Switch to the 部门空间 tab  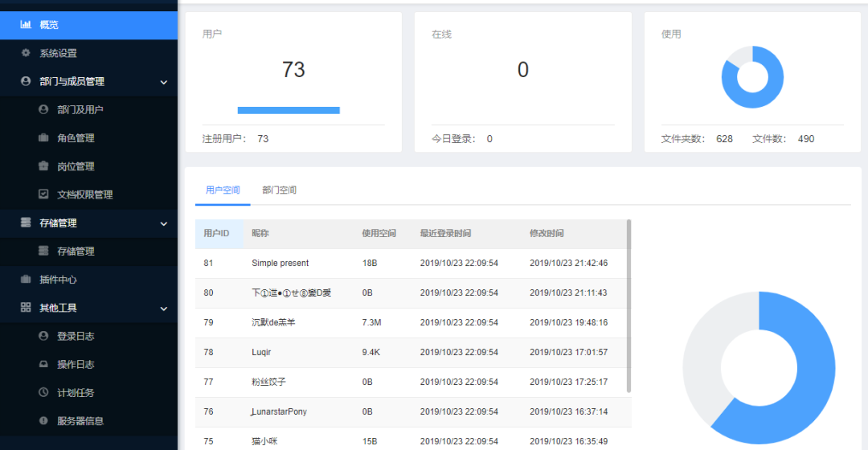(x=279, y=190)
